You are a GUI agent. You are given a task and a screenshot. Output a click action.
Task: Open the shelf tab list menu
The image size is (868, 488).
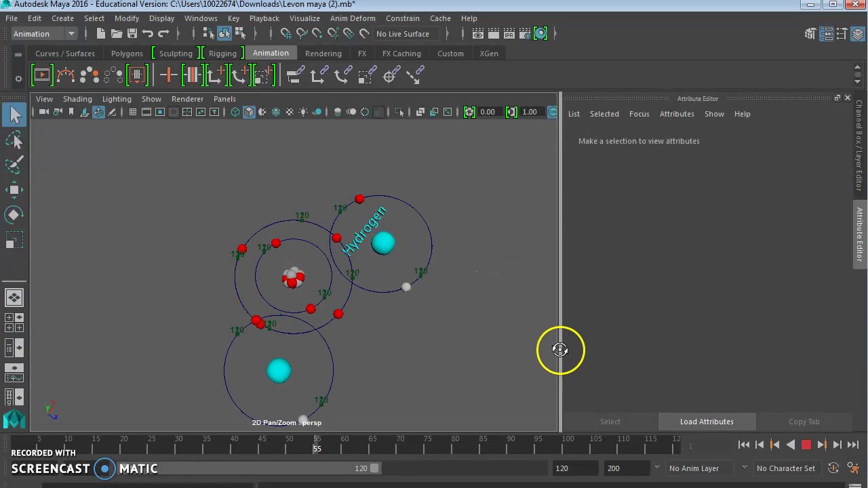18,54
